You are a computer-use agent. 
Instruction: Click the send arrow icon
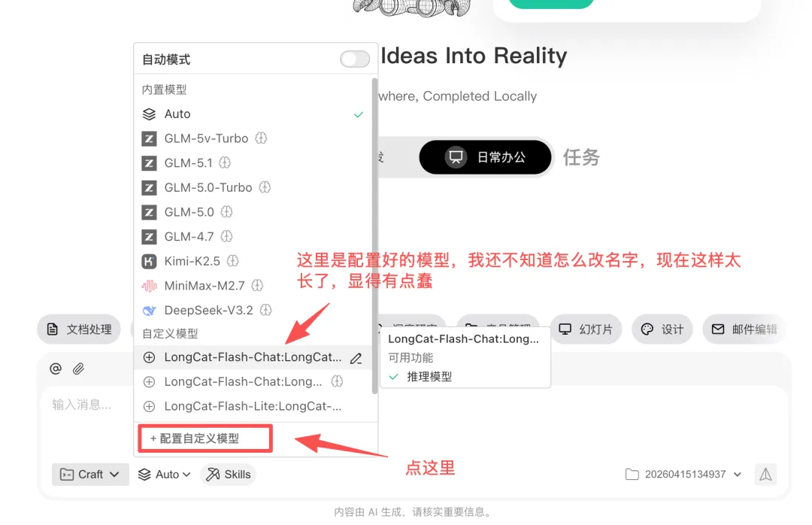[x=765, y=474]
